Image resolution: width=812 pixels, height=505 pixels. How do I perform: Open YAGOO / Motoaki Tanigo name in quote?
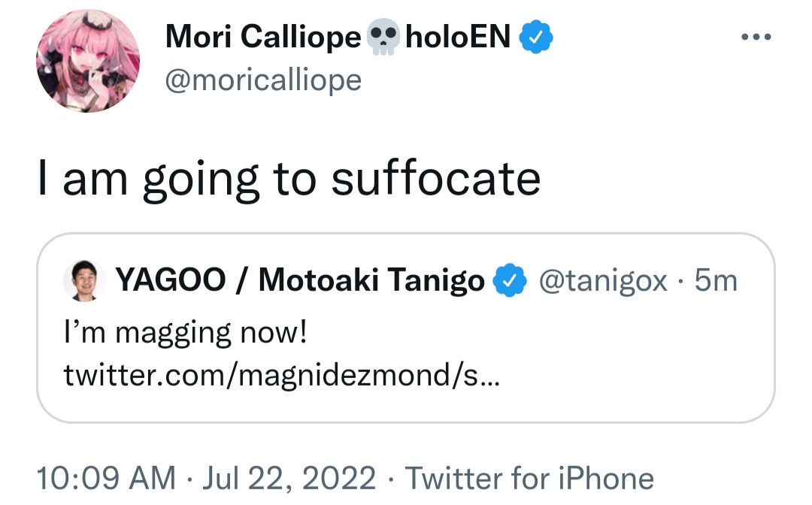[300, 280]
